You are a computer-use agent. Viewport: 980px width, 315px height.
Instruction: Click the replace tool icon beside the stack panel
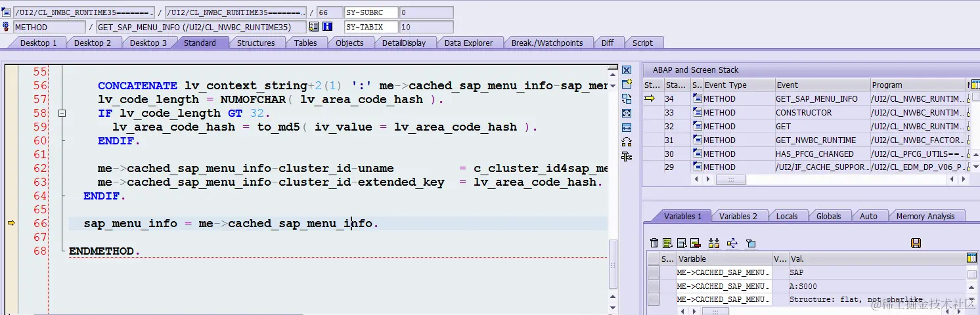click(627, 99)
